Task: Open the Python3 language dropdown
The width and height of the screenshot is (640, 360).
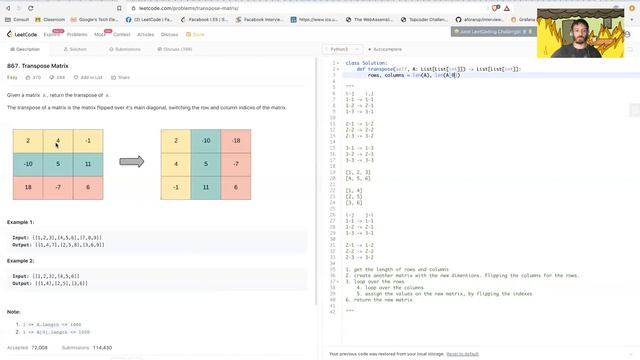Action: coord(342,49)
